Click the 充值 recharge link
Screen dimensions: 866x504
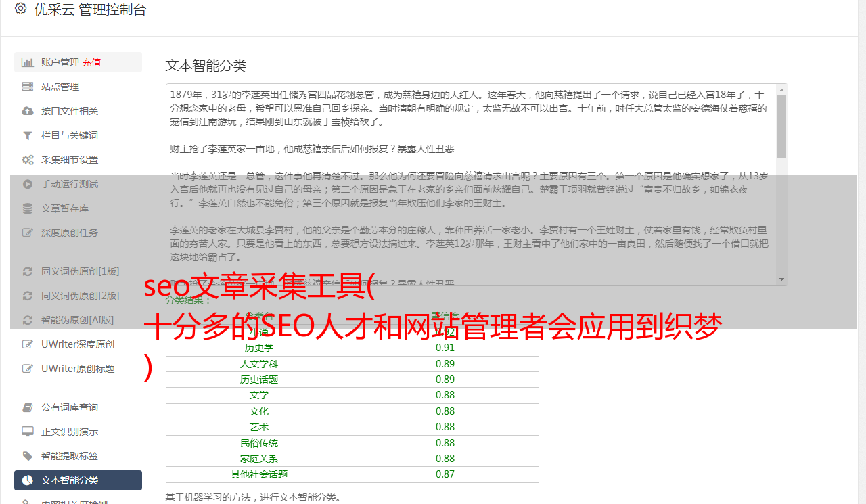(x=92, y=62)
